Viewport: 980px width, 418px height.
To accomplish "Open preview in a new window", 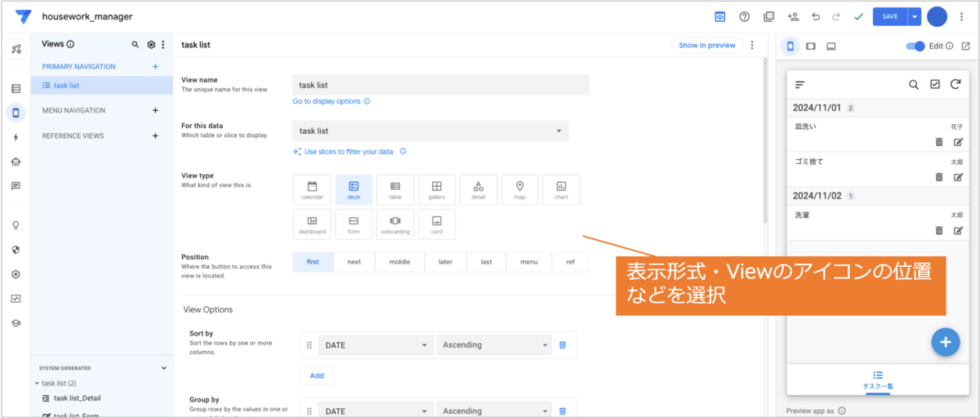I will tap(964, 46).
